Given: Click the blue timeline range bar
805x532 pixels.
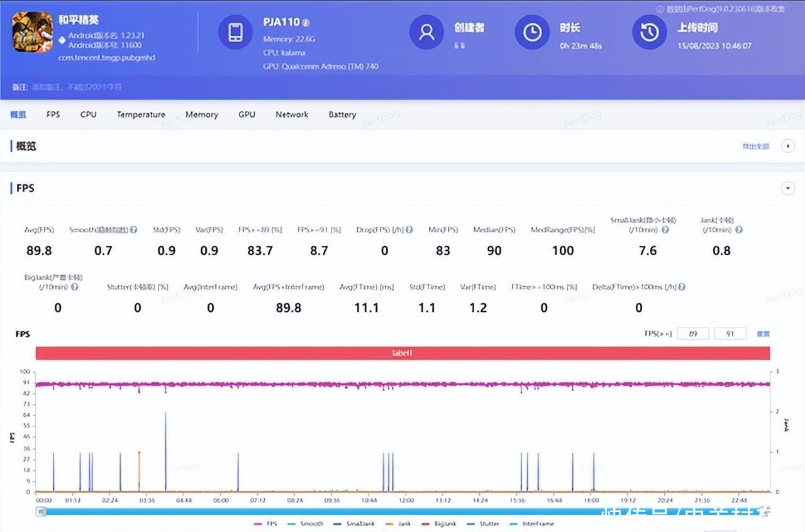Looking at the screenshot, I should tap(402, 512).
